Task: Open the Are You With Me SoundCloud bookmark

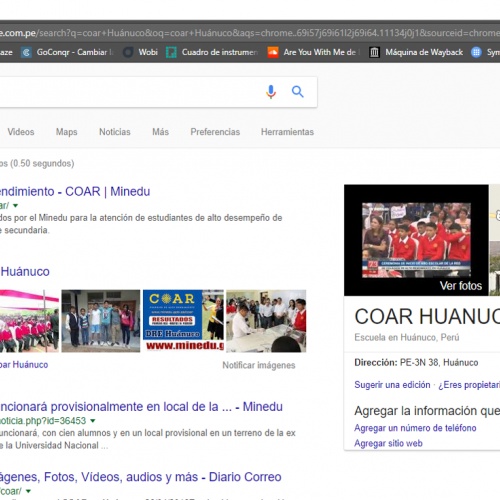Action: click(x=314, y=52)
